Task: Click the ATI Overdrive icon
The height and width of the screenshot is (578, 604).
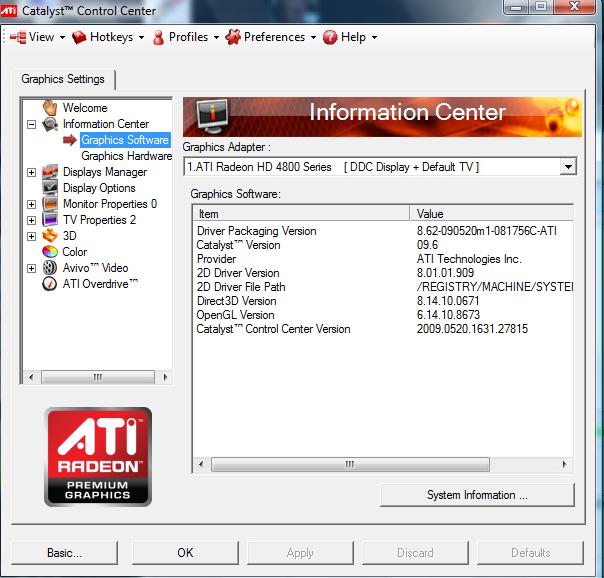Action: click(50, 284)
